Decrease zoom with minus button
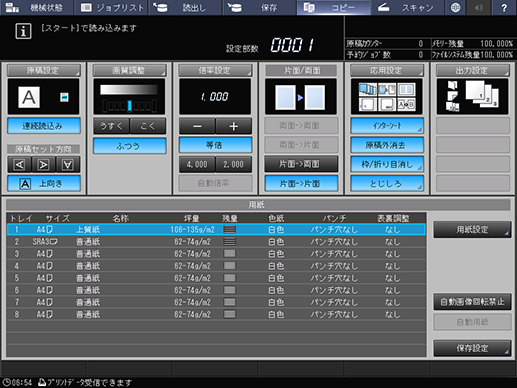The width and height of the screenshot is (517, 388). (x=197, y=126)
